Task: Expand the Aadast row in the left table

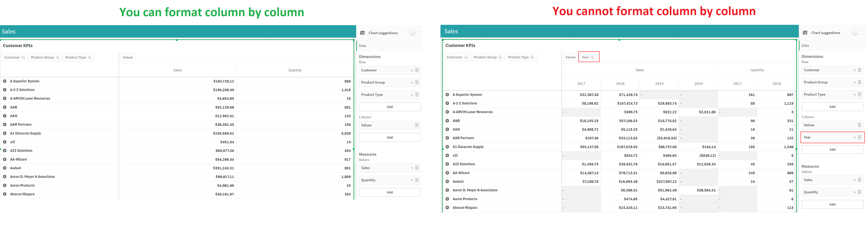Action: 5,168
